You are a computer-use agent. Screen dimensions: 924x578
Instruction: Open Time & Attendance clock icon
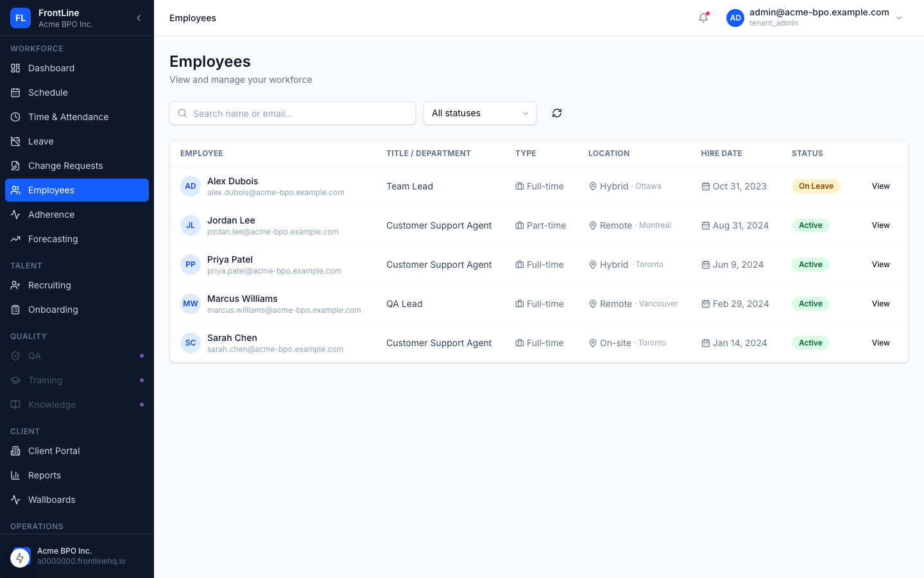pos(15,117)
